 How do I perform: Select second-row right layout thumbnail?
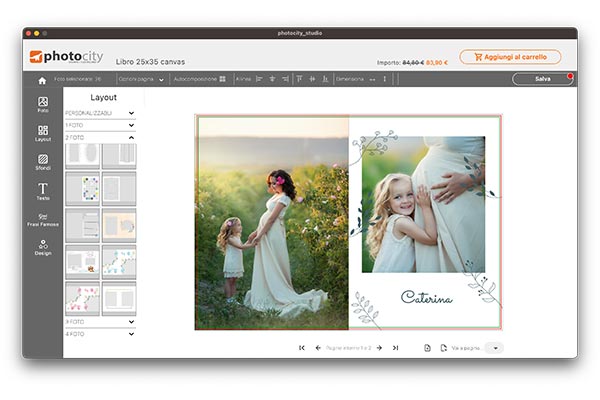[x=119, y=189]
